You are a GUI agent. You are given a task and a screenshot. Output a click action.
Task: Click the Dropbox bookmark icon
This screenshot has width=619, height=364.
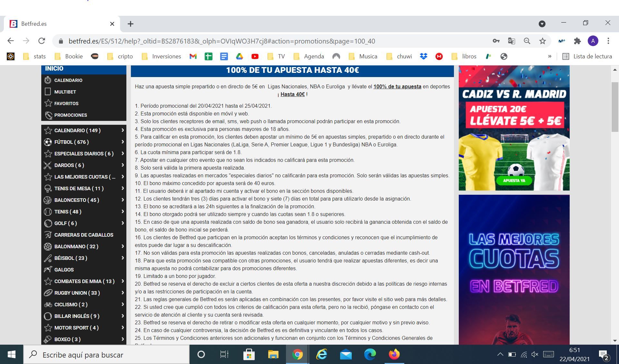424,56
